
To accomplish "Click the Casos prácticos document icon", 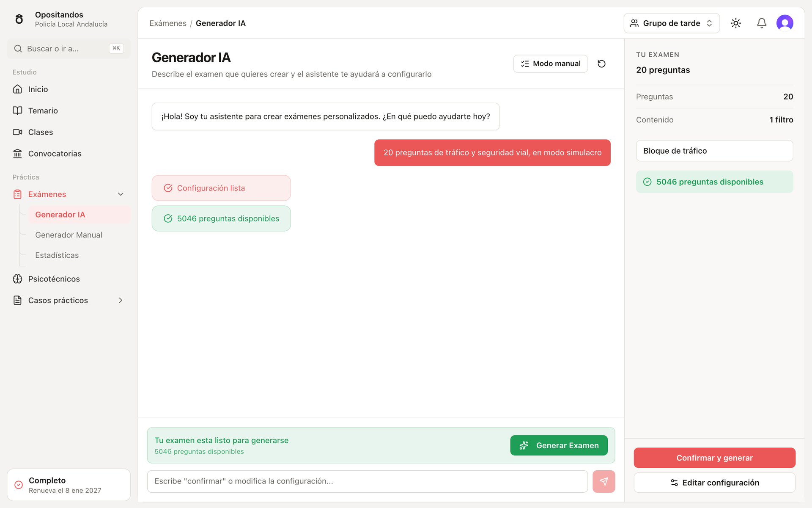I will pos(17,301).
